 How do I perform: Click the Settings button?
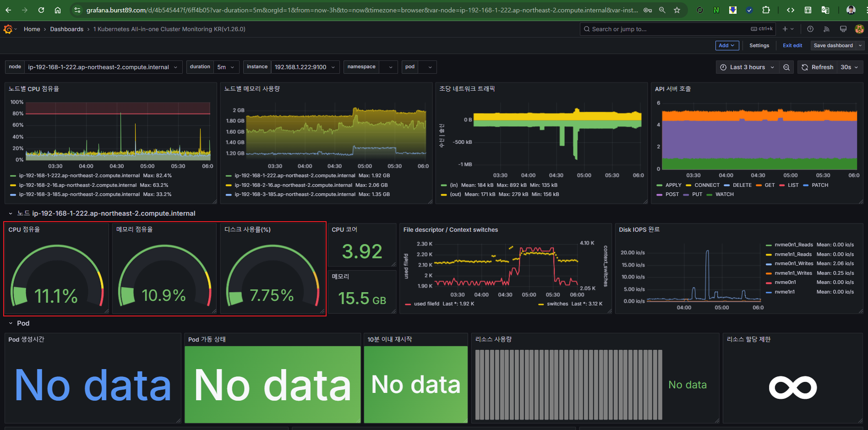[x=759, y=45]
